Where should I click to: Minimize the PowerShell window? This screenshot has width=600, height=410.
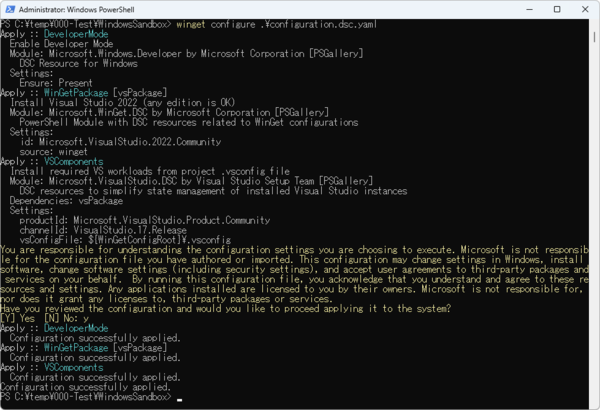[529, 9]
